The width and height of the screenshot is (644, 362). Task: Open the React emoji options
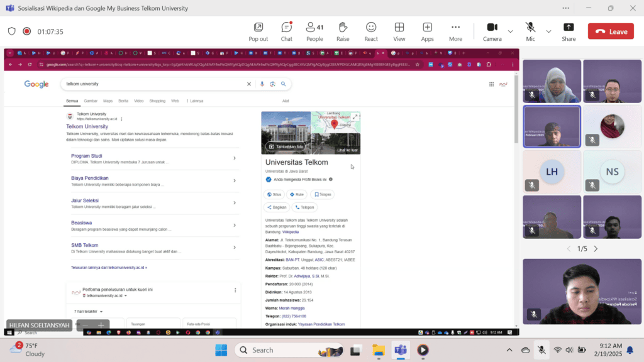coord(371,31)
